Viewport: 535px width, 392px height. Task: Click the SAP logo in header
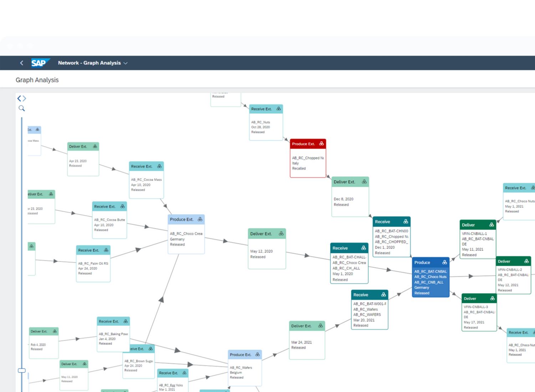click(x=39, y=63)
